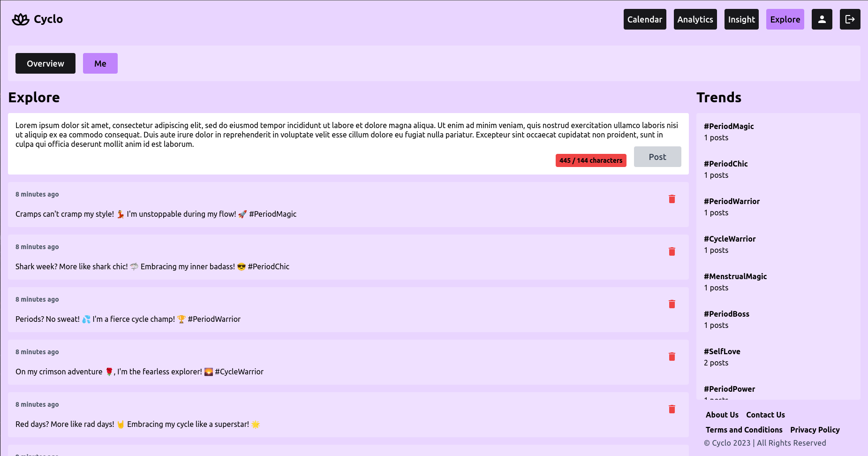Open the Contact Us link
The height and width of the screenshot is (456, 868).
pyautogui.click(x=765, y=415)
